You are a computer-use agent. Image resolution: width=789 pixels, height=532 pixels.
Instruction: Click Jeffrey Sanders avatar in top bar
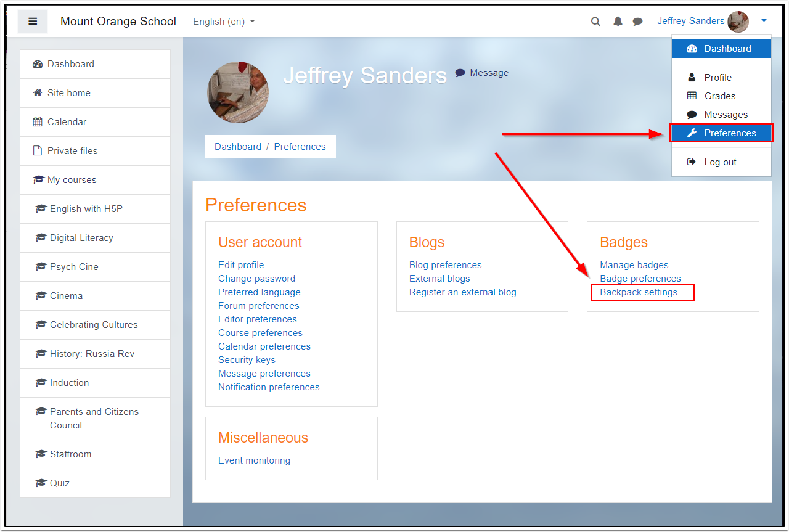click(x=738, y=22)
